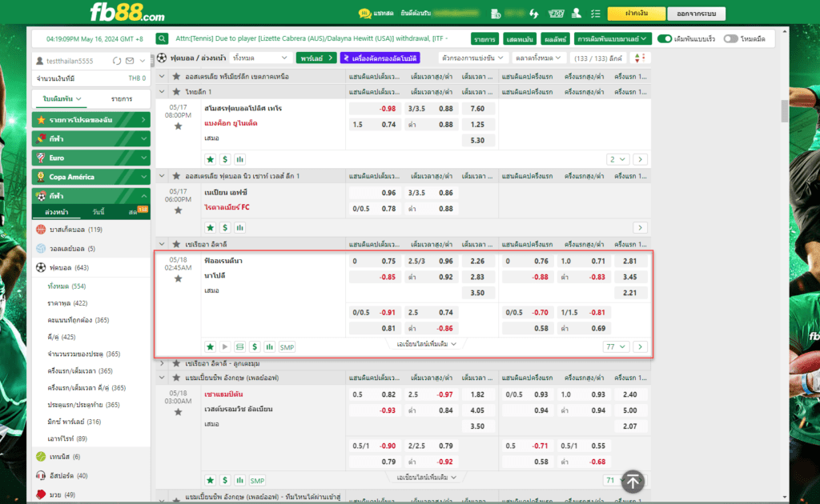The width and height of the screenshot is (820, 504).
Task: Click the football icon in sidebar ฟุตบอล (643)
Action: (x=41, y=267)
